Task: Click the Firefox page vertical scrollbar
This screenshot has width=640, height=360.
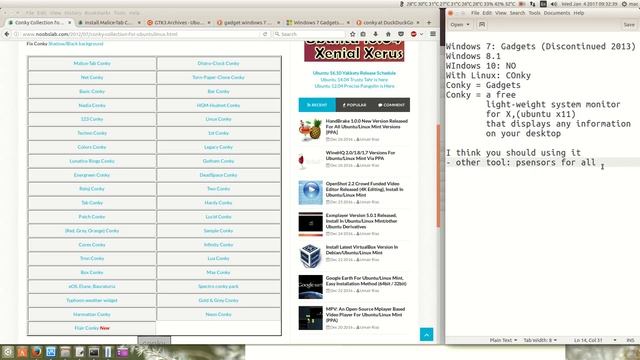Action: pyautogui.click(x=438, y=176)
